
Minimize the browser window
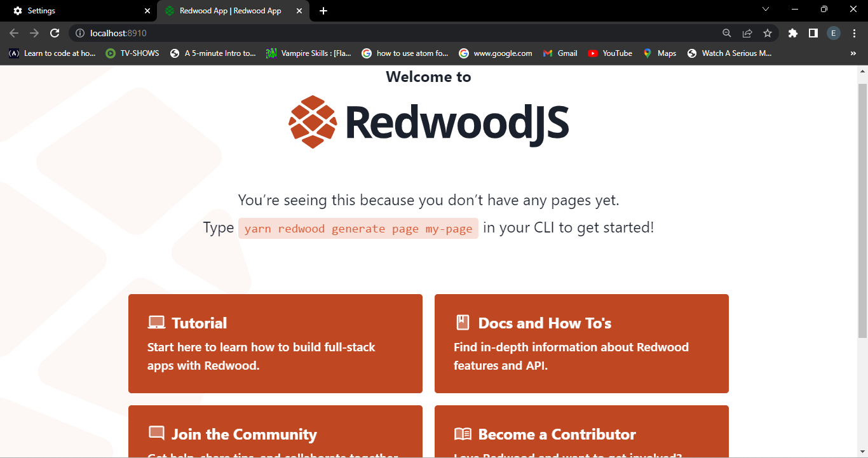click(794, 9)
